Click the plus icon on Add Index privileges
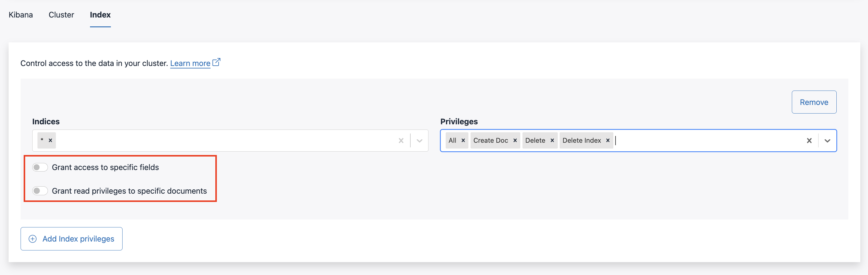This screenshot has width=868, height=275. tap(33, 239)
